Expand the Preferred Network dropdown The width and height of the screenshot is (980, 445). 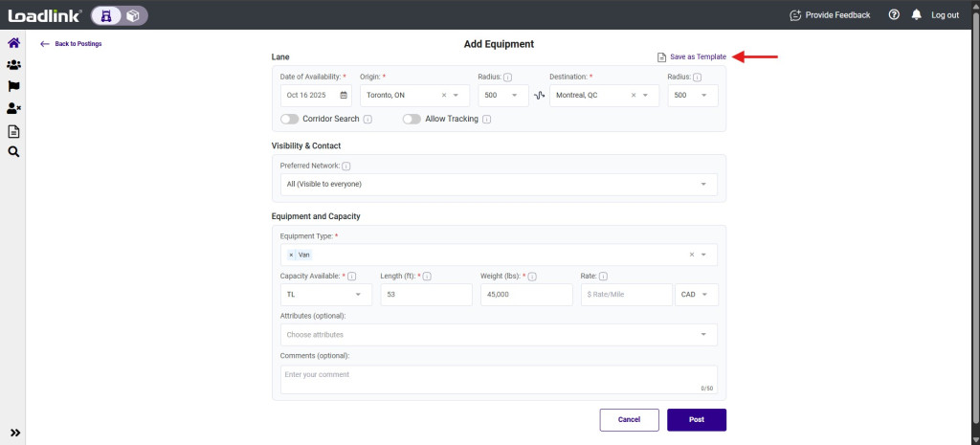point(498,184)
